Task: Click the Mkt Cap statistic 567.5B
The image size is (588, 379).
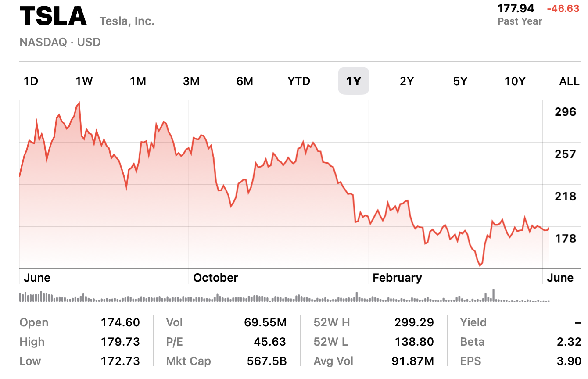Action: (265, 361)
